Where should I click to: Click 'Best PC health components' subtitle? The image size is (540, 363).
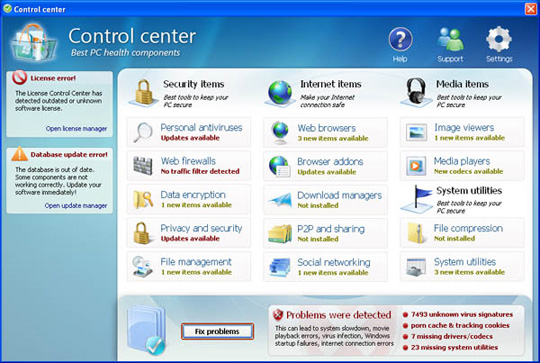tap(125, 52)
